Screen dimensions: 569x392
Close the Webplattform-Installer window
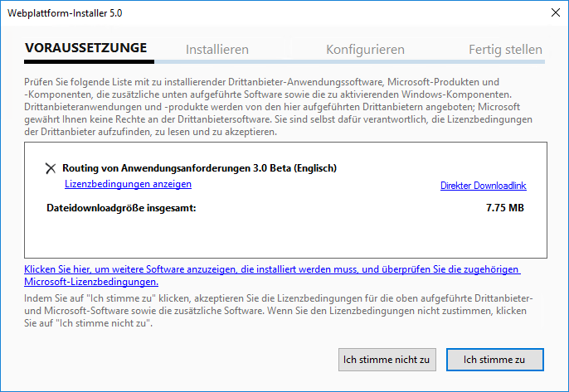tap(555, 12)
